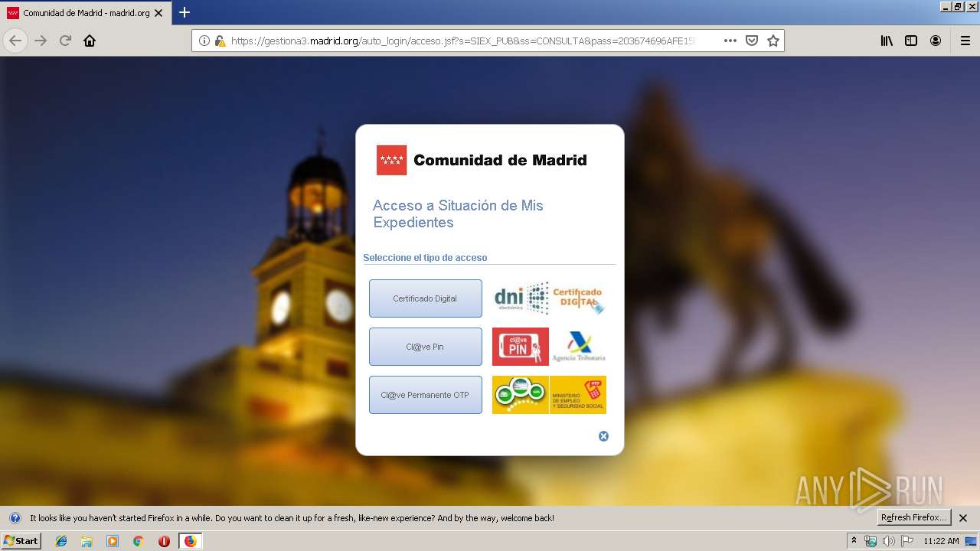Screen dimensions: 980x551
Task: Close the Comunidad de Madrid tab
Action: (x=158, y=13)
